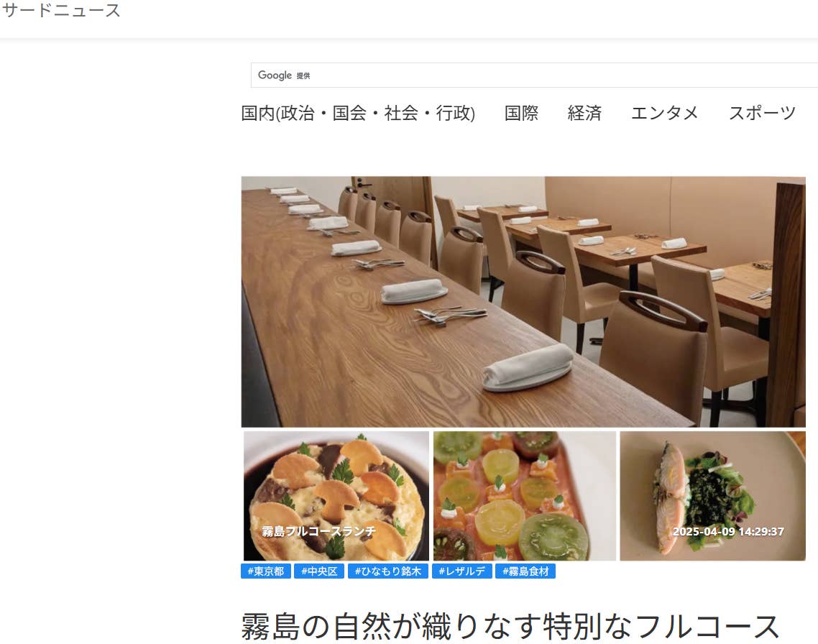
Task: Click the #レザルデ hashtag button
Action: pyautogui.click(x=461, y=571)
